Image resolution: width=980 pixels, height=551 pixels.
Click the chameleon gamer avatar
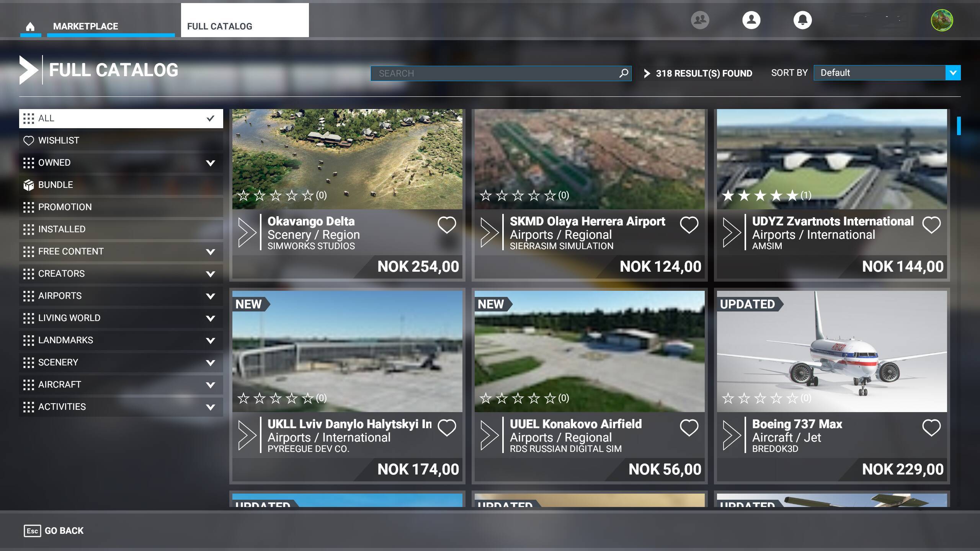tap(942, 20)
